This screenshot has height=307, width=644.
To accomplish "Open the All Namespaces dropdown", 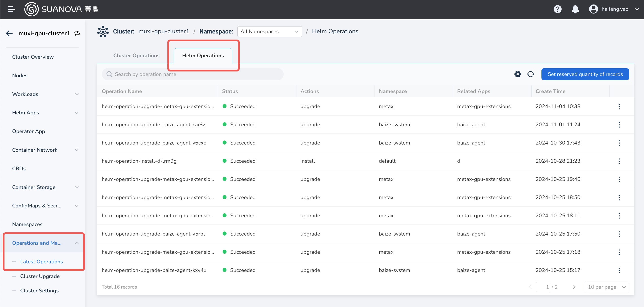I will tap(269, 31).
